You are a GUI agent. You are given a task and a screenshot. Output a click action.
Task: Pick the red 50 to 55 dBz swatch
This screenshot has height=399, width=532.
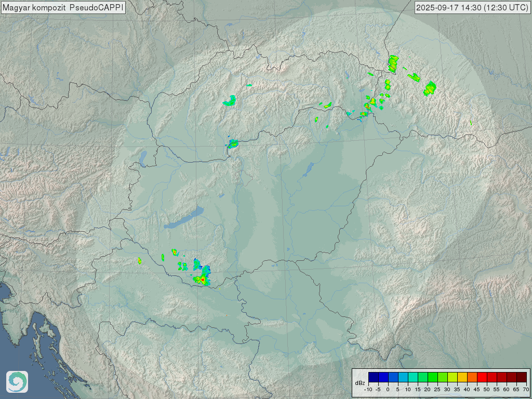pos(492,377)
